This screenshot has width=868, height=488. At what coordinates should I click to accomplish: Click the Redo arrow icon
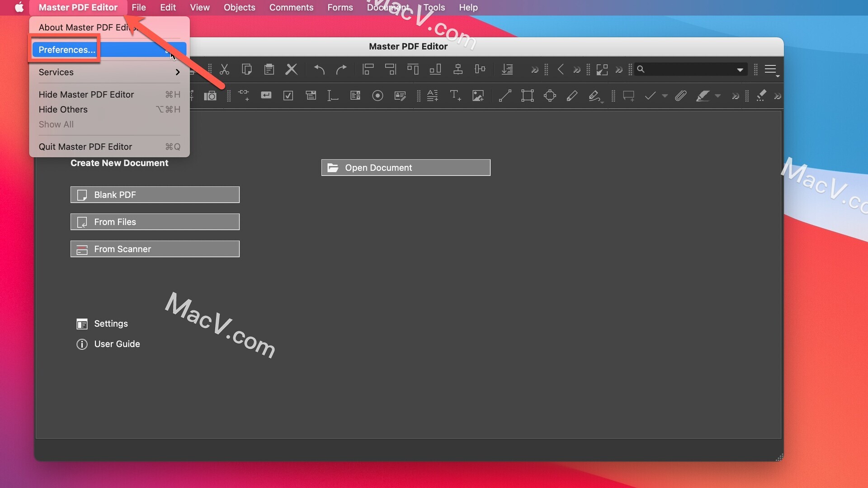pos(341,69)
